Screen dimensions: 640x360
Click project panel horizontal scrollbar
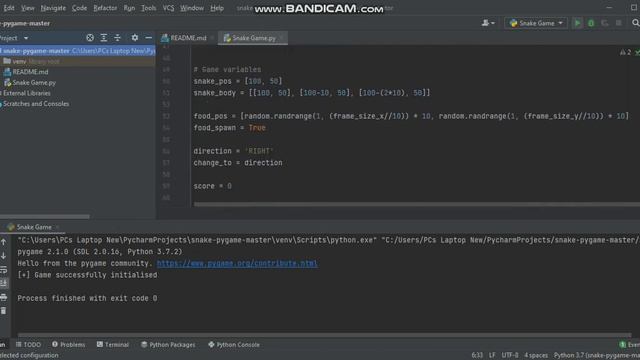44,216
